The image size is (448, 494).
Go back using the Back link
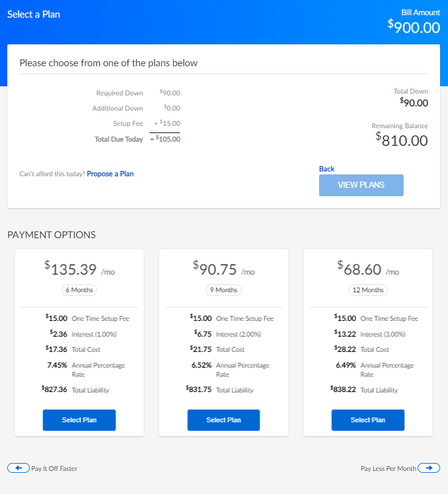coord(326,169)
